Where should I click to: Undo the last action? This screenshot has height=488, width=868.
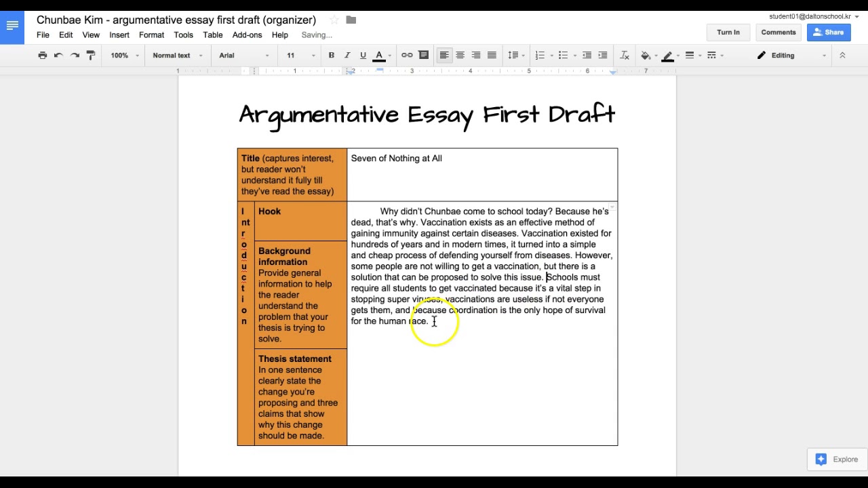58,56
